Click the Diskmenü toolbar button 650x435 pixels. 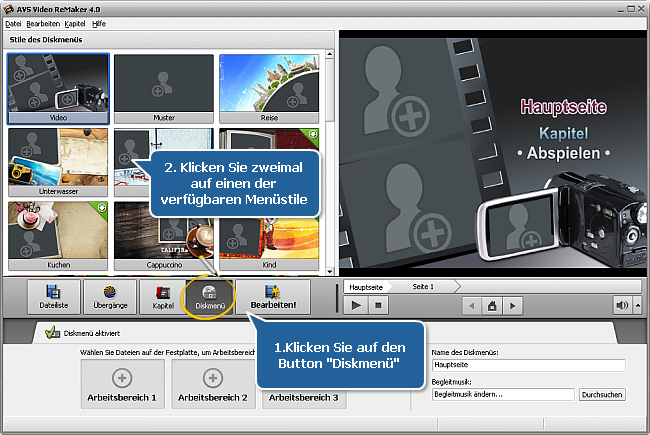[211, 297]
